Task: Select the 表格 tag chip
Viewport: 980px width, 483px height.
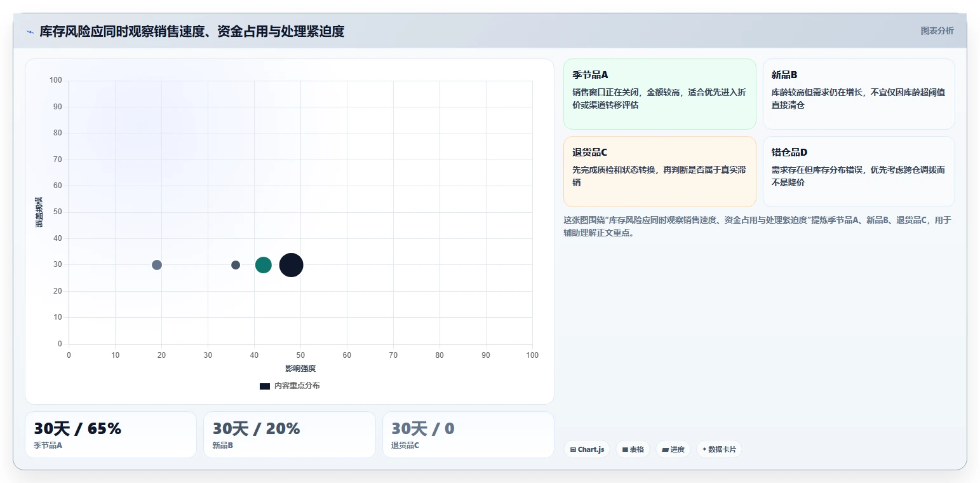Action: pos(633,449)
